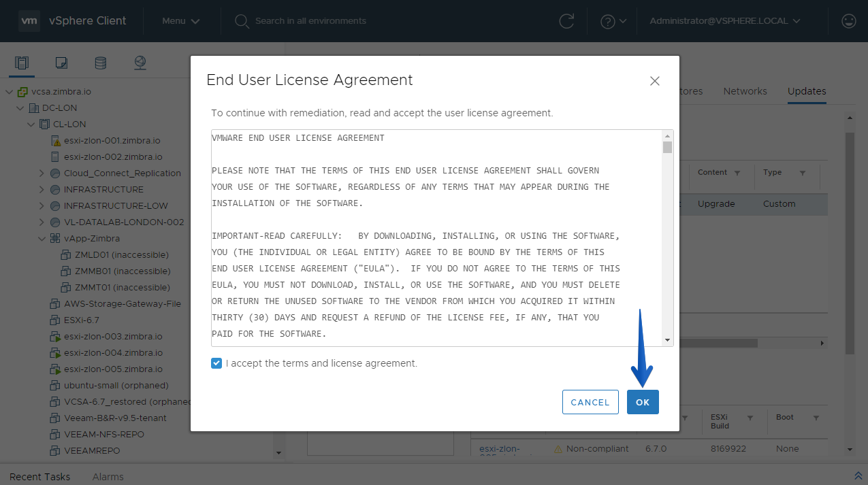Click the ZMLD01 VM icon
The width and height of the screenshot is (868, 485).
tap(67, 255)
